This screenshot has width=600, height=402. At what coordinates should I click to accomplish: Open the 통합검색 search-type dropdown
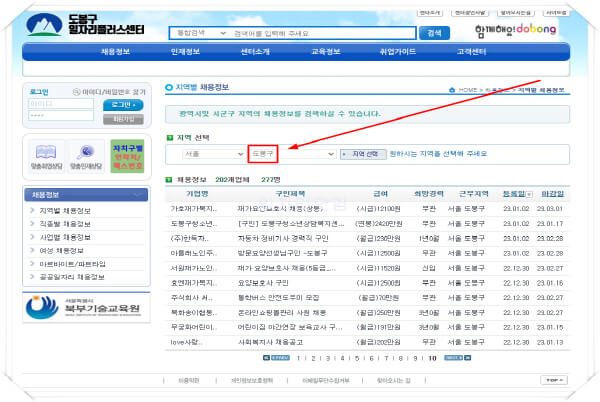201,33
